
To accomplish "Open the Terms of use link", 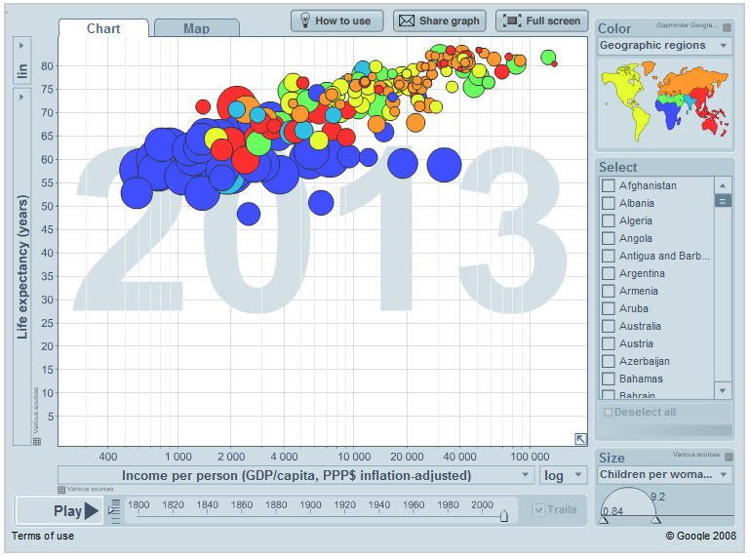I will point(42,536).
